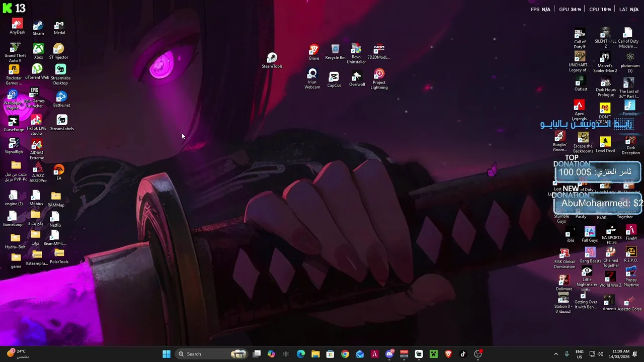Click the taskbar Search box

coord(212,354)
